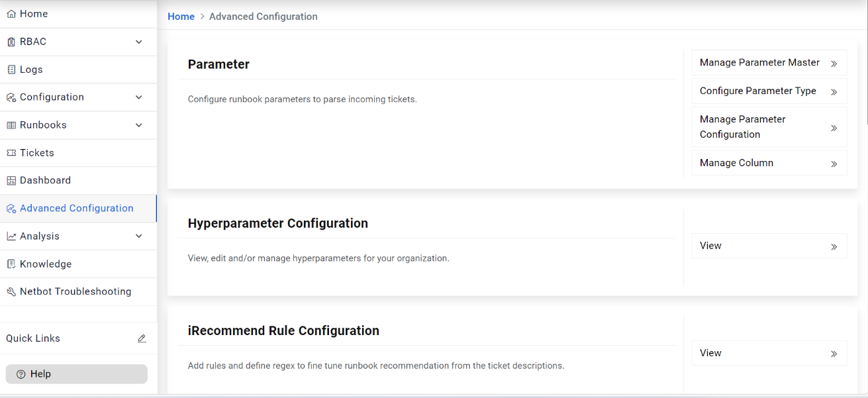Expand the Analysis menu chevron

coord(139,236)
